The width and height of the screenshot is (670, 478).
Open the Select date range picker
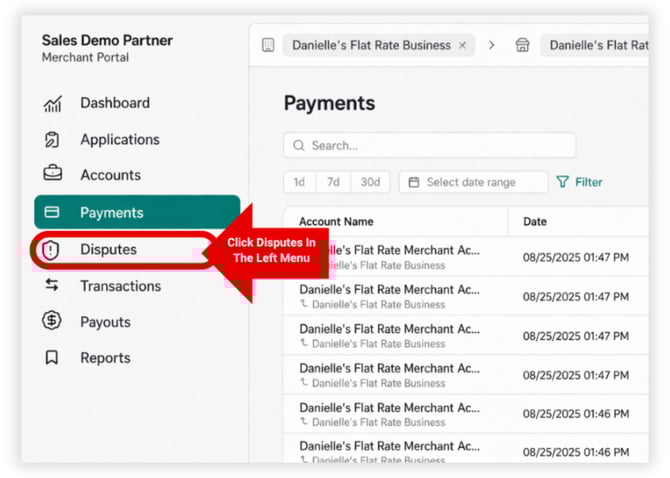[x=473, y=182]
